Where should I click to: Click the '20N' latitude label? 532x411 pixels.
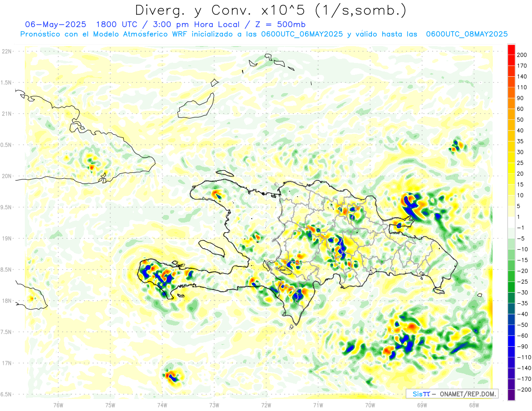coord(7,176)
